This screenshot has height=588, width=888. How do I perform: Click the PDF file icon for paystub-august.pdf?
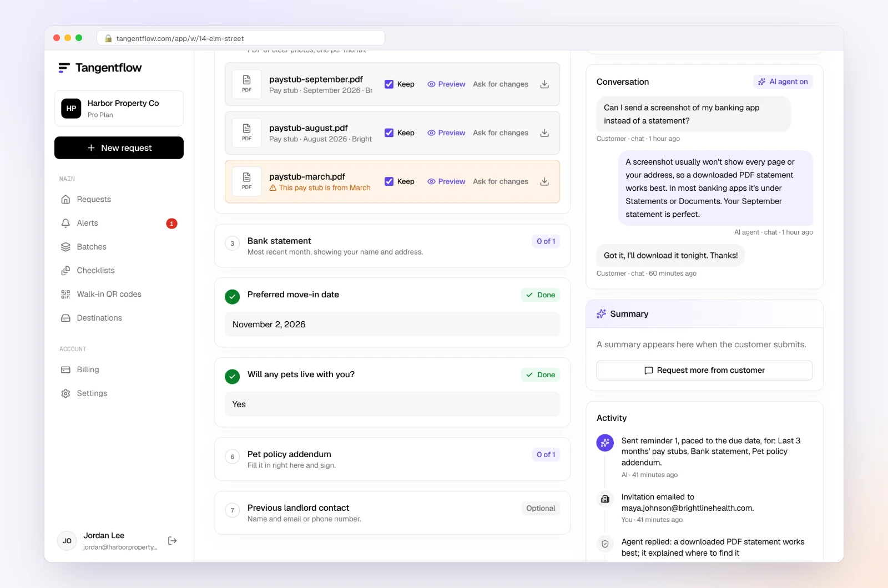click(x=247, y=133)
